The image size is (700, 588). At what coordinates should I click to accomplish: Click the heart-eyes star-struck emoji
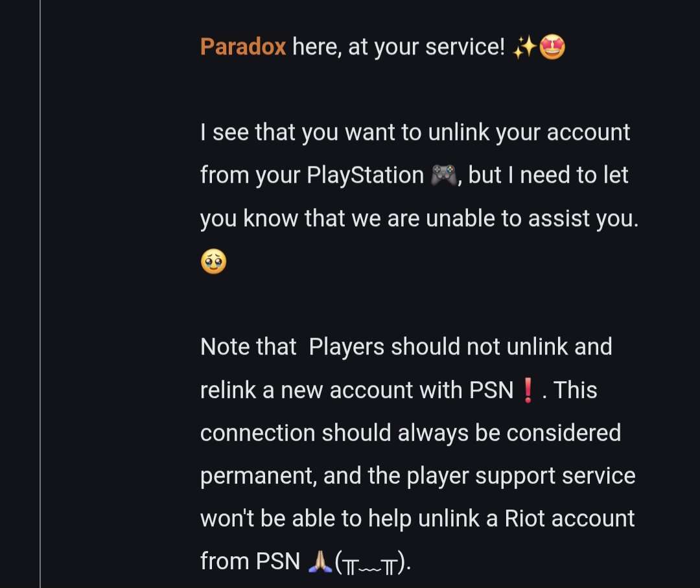(x=552, y=47)
